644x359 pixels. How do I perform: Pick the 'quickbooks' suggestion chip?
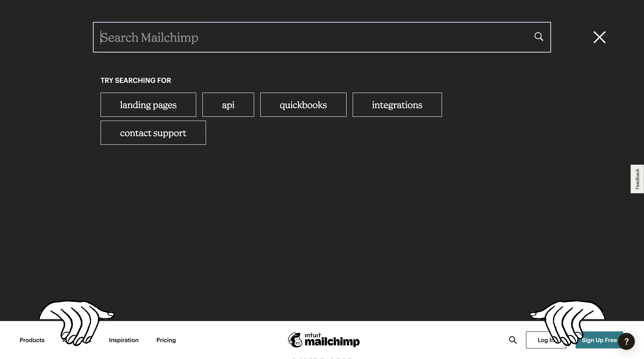(x=303, y=105)
